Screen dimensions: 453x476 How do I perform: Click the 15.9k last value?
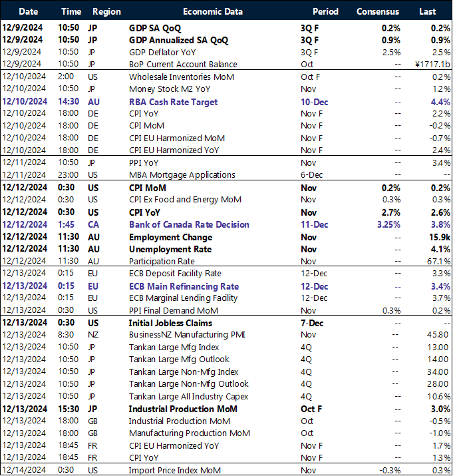tap(440, 238)
